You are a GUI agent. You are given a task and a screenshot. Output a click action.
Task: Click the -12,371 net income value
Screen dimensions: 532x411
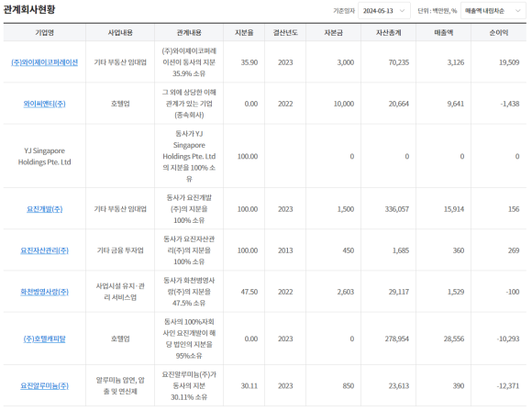(508, 386)
